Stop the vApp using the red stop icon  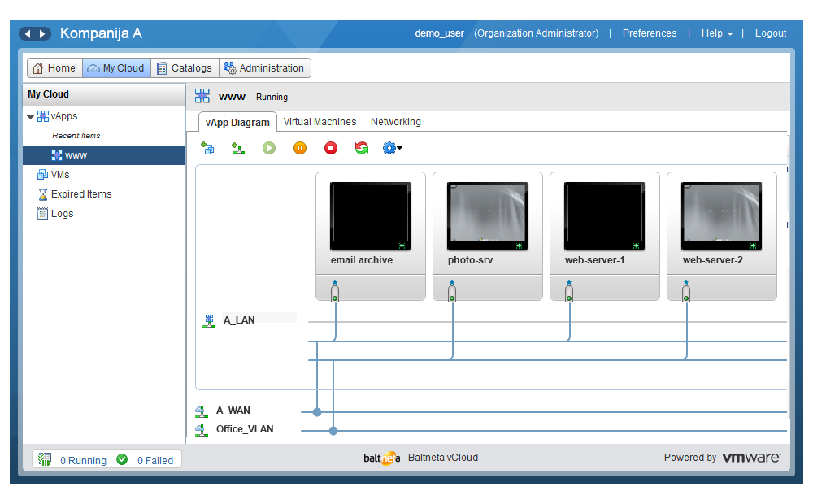point(331,148)
